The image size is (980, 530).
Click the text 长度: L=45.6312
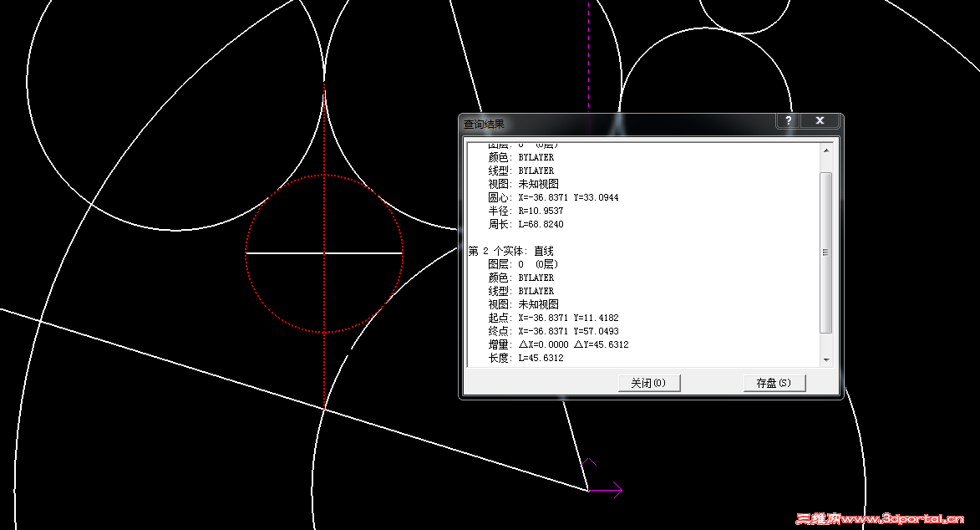point(526,358)
